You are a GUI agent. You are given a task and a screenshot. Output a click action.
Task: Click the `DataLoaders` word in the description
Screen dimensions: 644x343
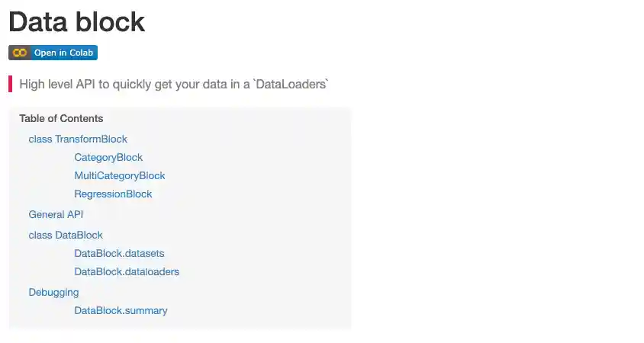pyautogui.click(x=291, y=84)
